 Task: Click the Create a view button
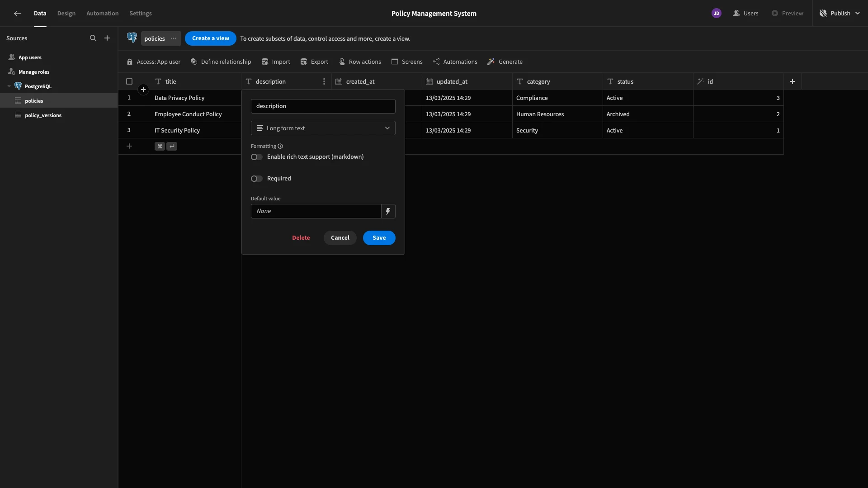coord(211,38)
